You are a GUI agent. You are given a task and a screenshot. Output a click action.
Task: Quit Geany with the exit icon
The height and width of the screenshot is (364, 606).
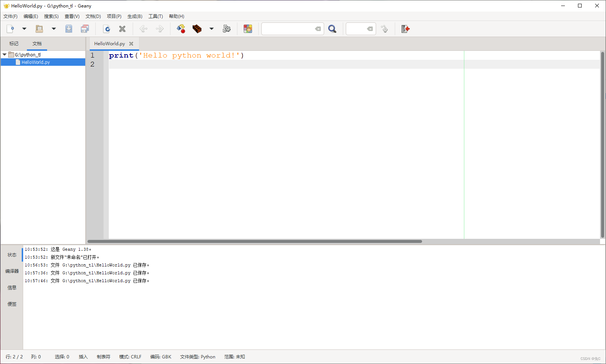[406, 29]
